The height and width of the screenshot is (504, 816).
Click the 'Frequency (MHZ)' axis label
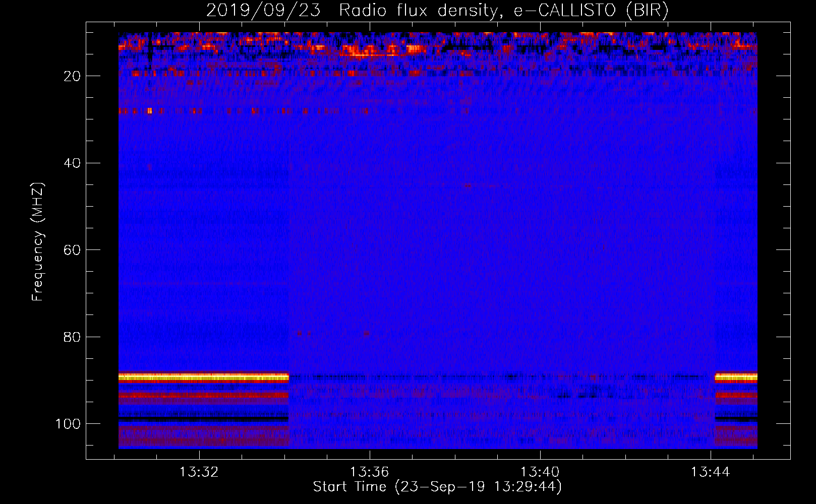click(x=38, y=242)
